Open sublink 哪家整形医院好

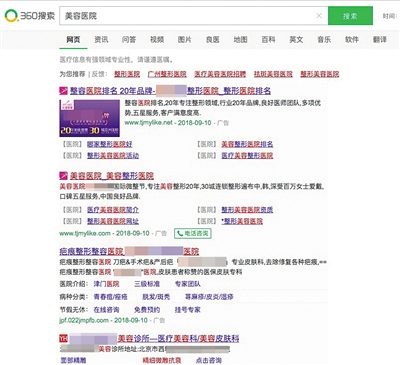110,144
